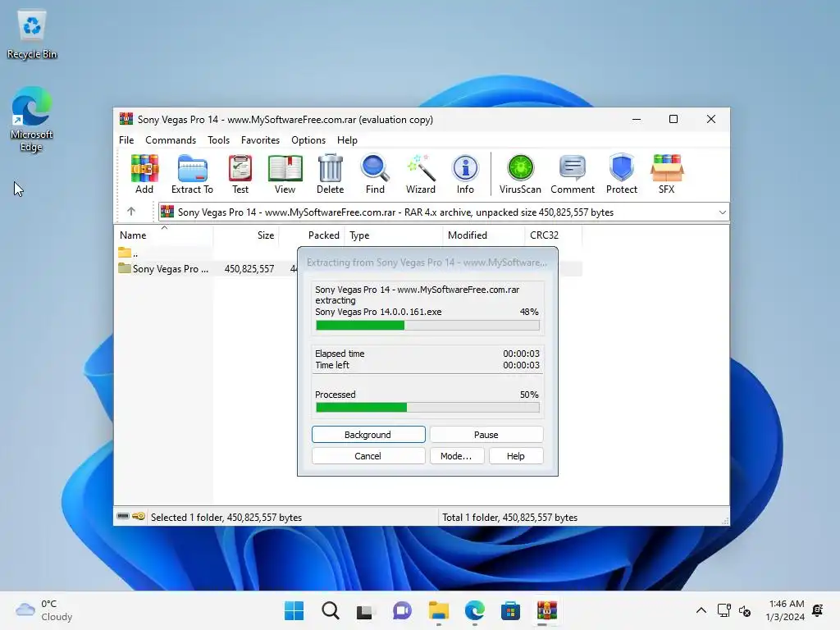The image size is (840, 630).
Task: Open taskbar Search
Action: pyautogui.click(x=330, y=610)
